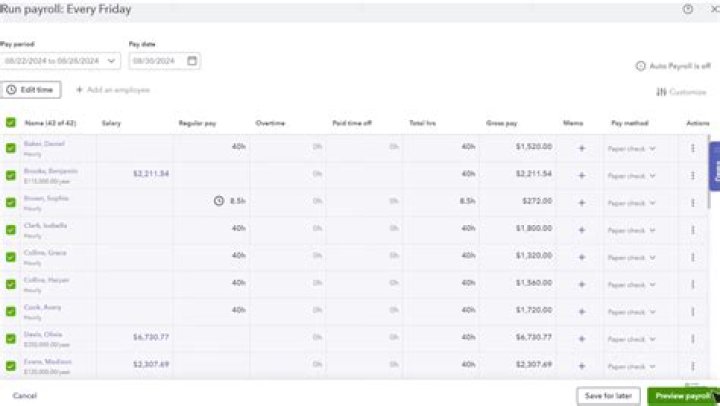720x406 pixels.
Task: Uncheck the Collins, Harper employee checkbox
Action: [11, 284]
